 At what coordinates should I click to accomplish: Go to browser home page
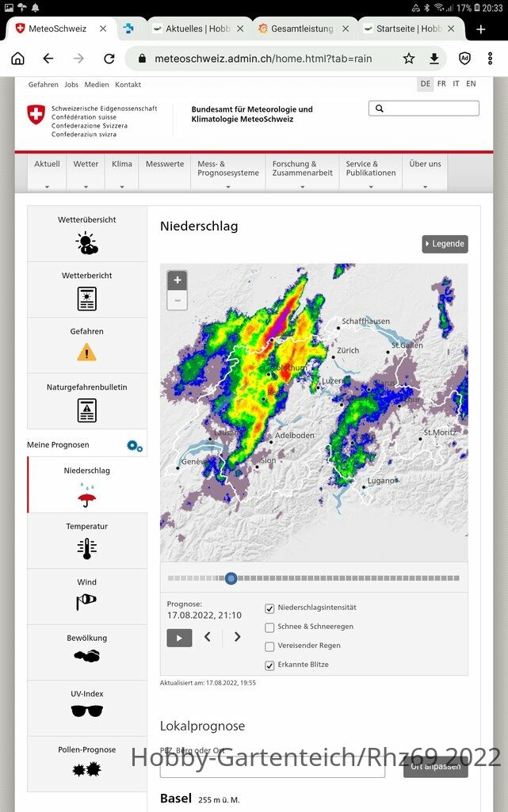pos(18,59)
